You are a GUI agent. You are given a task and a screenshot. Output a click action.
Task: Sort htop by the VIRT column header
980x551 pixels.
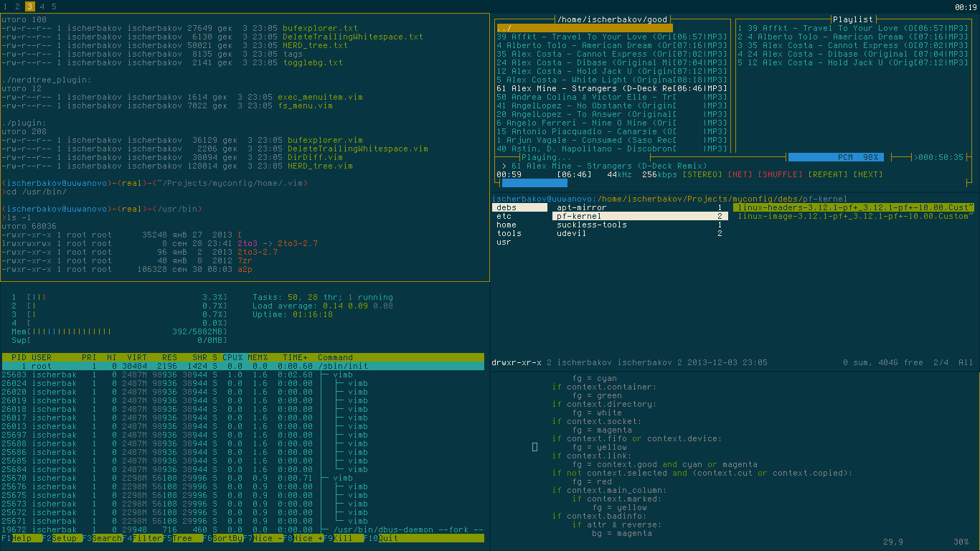(x=137, y=357)
